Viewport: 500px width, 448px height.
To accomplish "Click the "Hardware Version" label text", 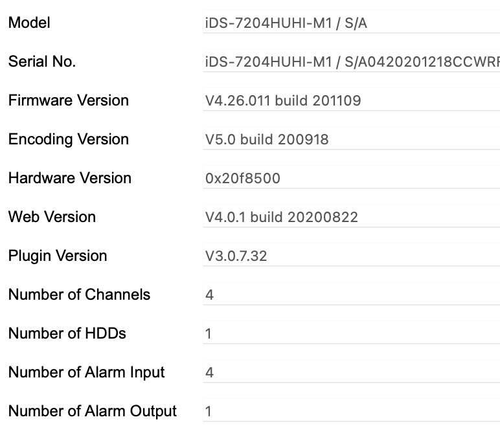I will tap(70, 179).
